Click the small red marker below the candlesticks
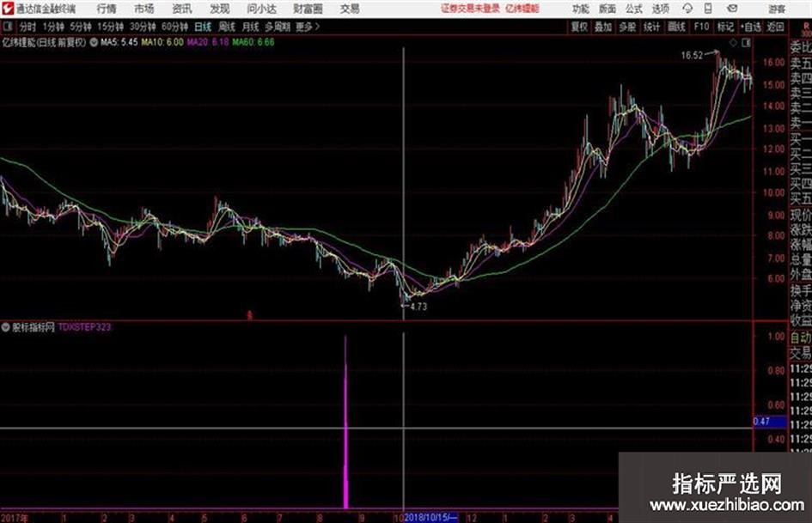Image resolution: width=812 pixels, height=523 pixels. coord(249,314)
